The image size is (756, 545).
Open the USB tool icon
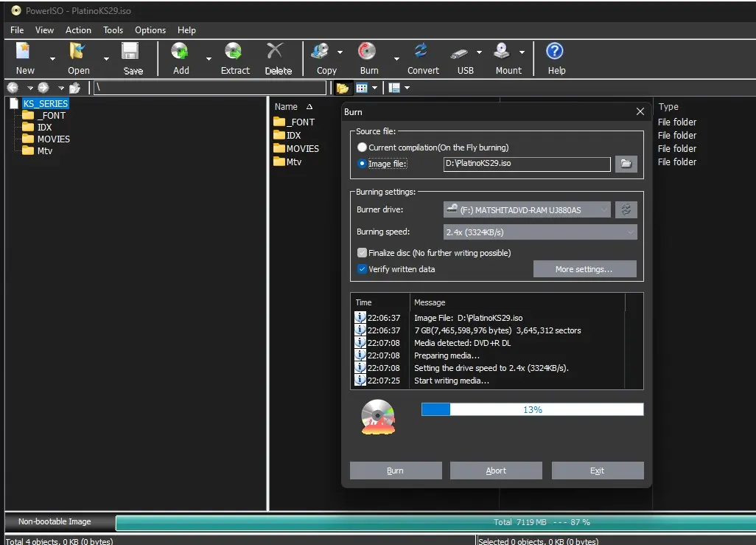[x=460, y=52]
